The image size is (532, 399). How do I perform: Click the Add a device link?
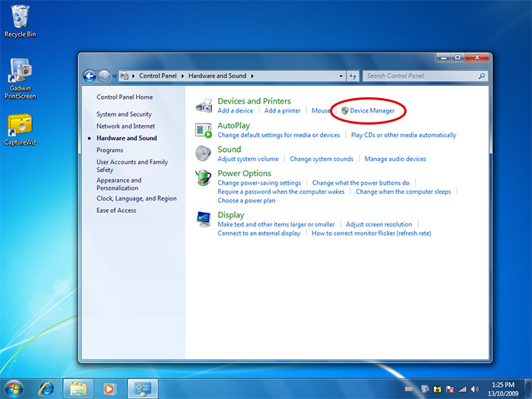point(235,111)
